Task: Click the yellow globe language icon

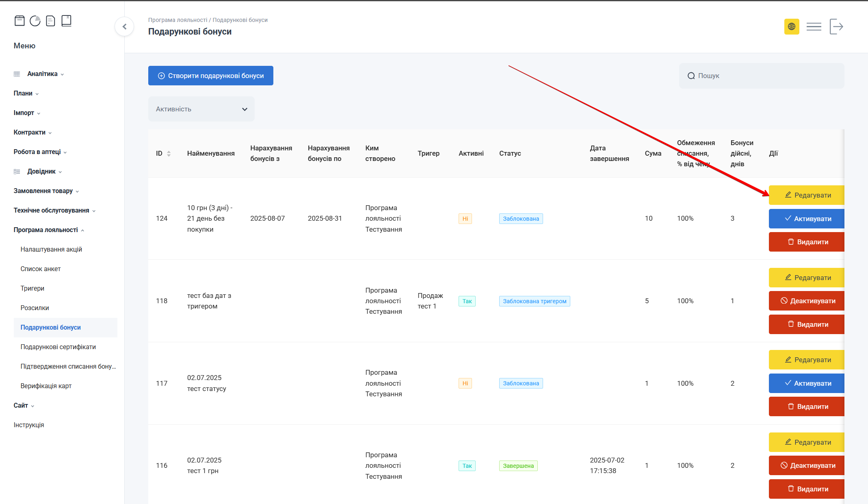Action: click(x=791, y=27)
